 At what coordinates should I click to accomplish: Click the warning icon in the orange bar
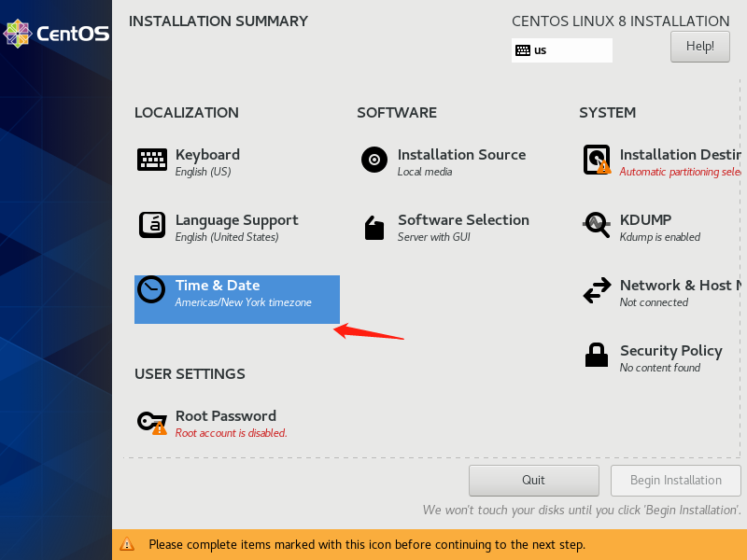pyautogui.click(x=127, y=544)
